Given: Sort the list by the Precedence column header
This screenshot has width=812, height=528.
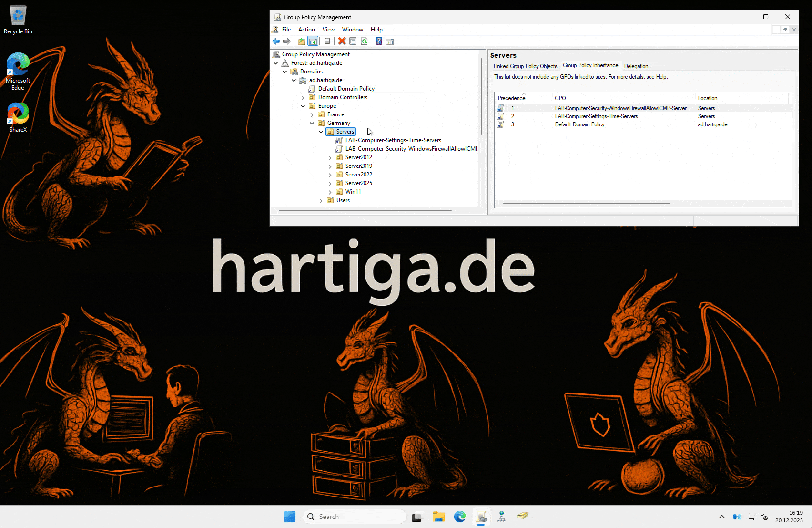Looking at the screenshot, I should pyautogui.click(x=511, y=98).
